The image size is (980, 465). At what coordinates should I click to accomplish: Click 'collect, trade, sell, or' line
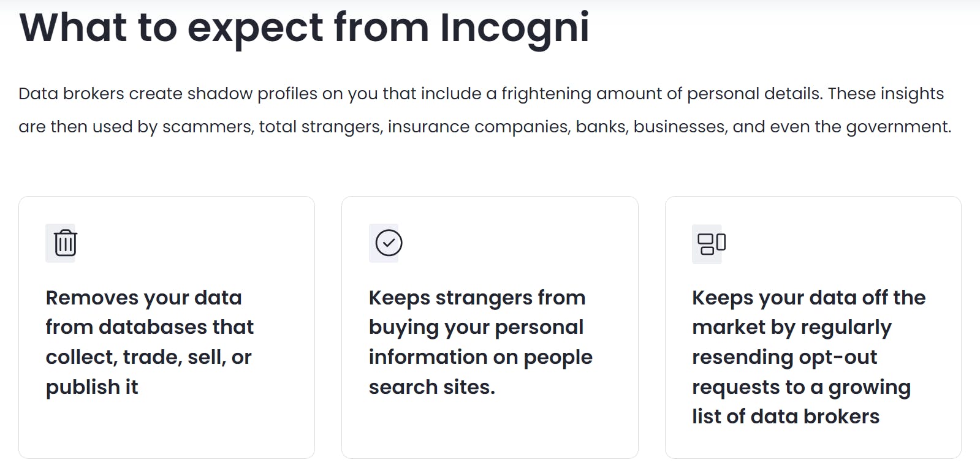point(148,357)
